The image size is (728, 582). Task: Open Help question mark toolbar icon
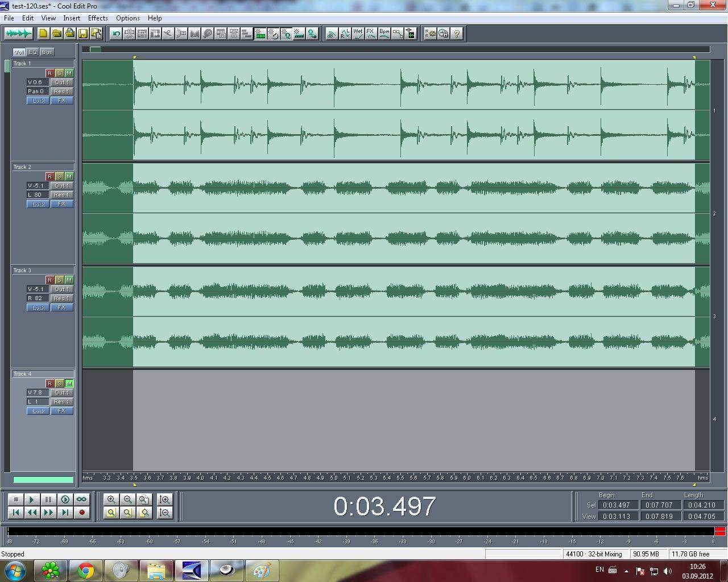point(456,34)
